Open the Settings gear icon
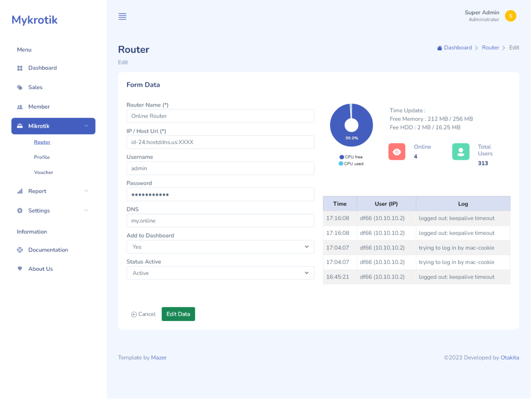The image size is (532, 400). (x=20, y=211)
